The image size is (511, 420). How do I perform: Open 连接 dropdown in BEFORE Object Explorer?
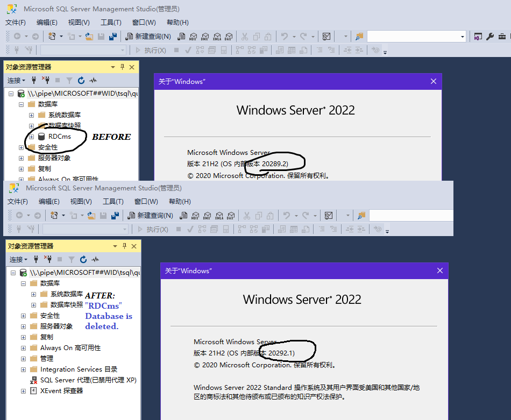[x=16, y=80]
